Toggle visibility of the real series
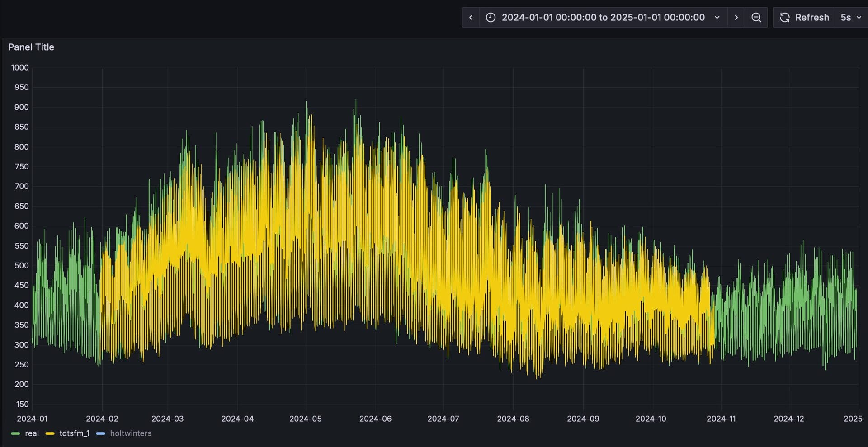 tap(32, 433)
